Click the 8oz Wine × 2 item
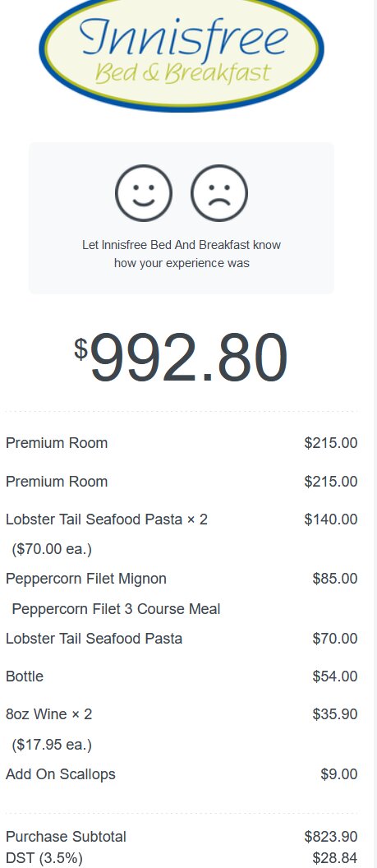The width and height of the screenshot is (377, 868). point(48,714)
